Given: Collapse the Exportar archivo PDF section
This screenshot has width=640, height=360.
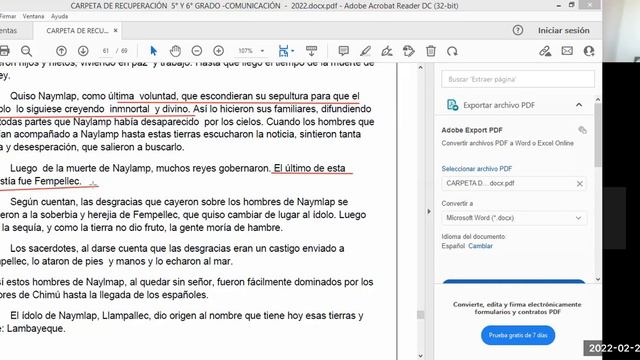Looking at the screenshot, I should [x=579, y=105].
